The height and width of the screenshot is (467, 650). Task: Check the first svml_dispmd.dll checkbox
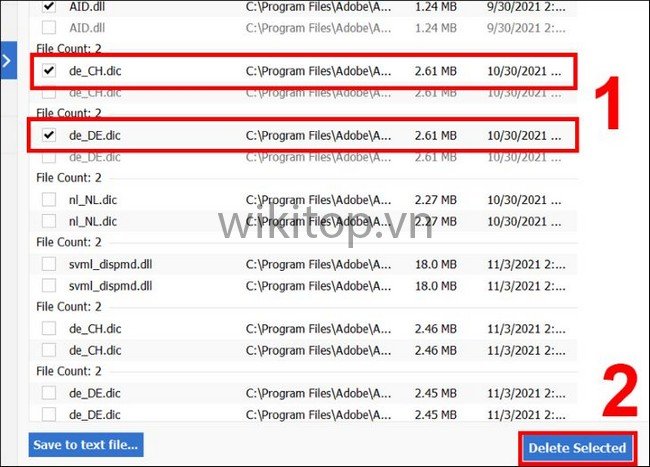coord(49,264)
